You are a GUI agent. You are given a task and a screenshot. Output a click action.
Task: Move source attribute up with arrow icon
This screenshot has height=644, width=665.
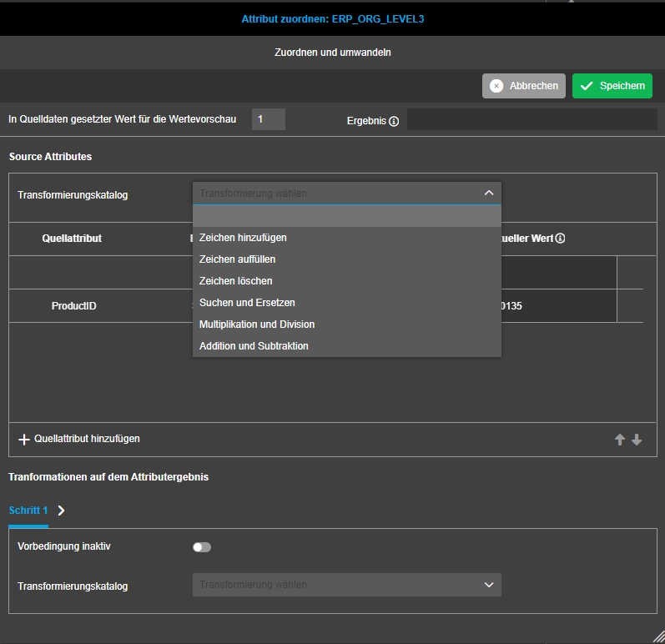[x=620, y=440]
